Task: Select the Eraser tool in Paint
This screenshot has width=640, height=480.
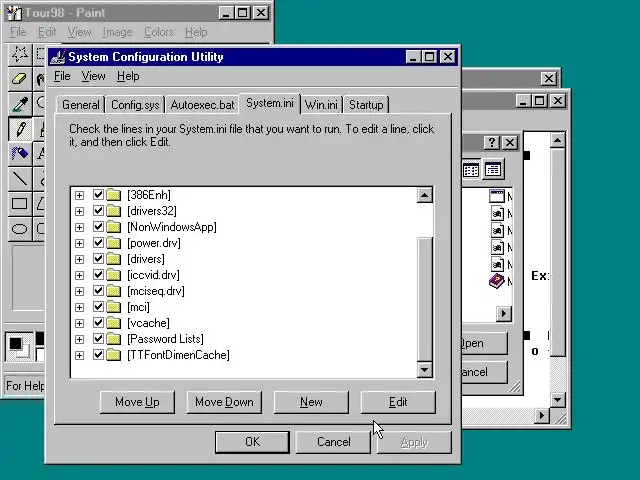Action: click(x=20, y=78)
